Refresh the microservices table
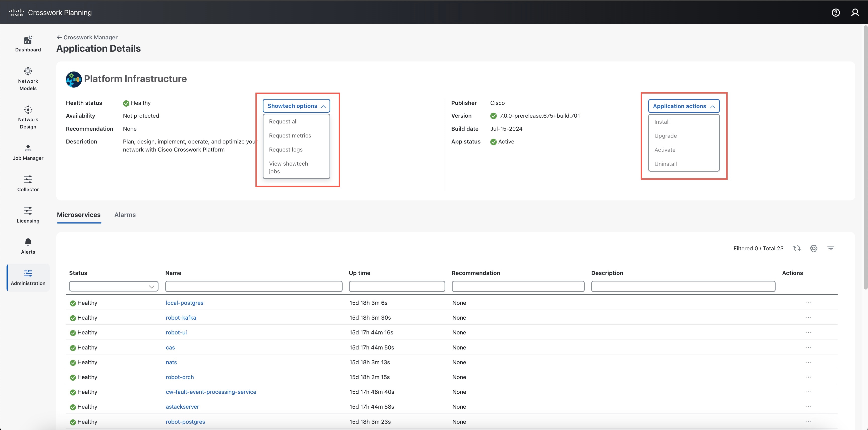The height and width of the screenshot is (430, 868). tap(797, 248)
